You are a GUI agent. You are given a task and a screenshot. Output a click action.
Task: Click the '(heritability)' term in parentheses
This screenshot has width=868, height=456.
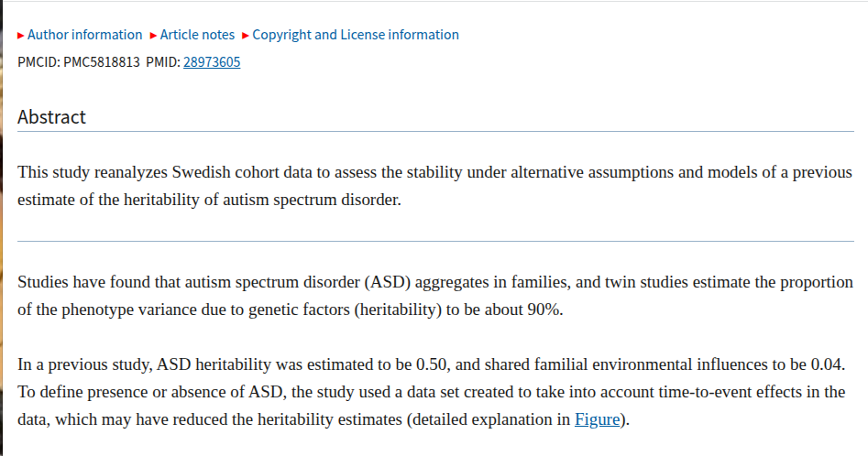[398, 309]
